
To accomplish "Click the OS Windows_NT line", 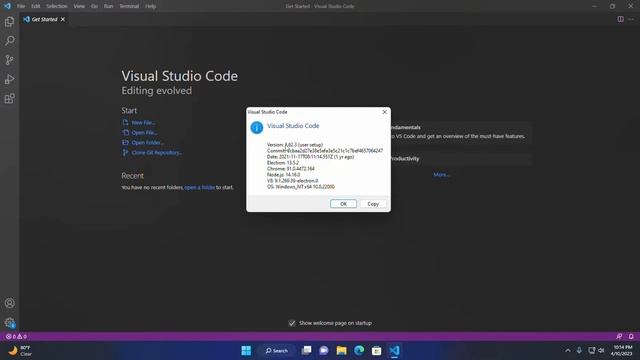I will point(301,187).
